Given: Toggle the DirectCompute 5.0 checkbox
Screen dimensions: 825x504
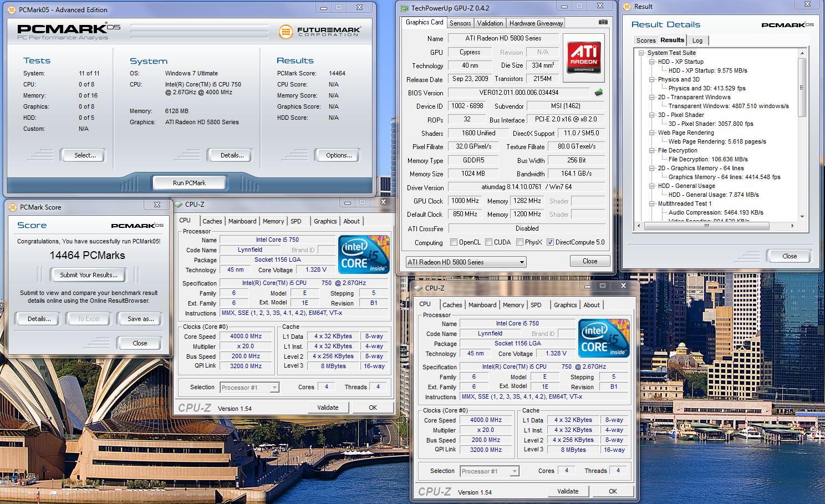Looking at the screenshot, I should pos(550,242).
